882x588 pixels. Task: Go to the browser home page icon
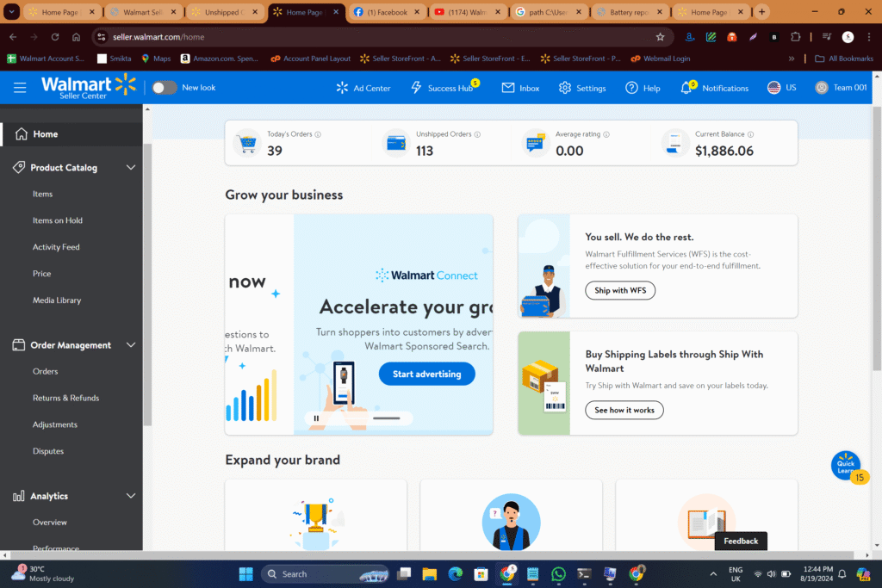pyautogui.click(x=76, y=37)
